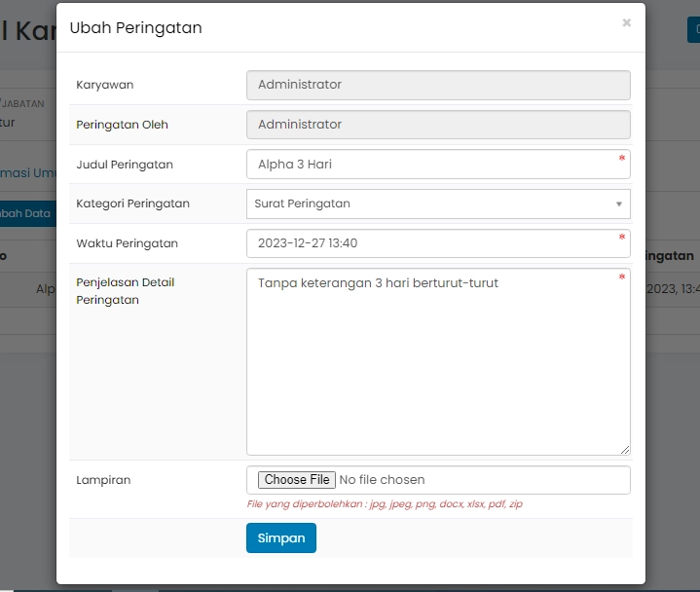Click the Ubah Peringatan dialog title
The image size is (700, 592).
point(135,28)
